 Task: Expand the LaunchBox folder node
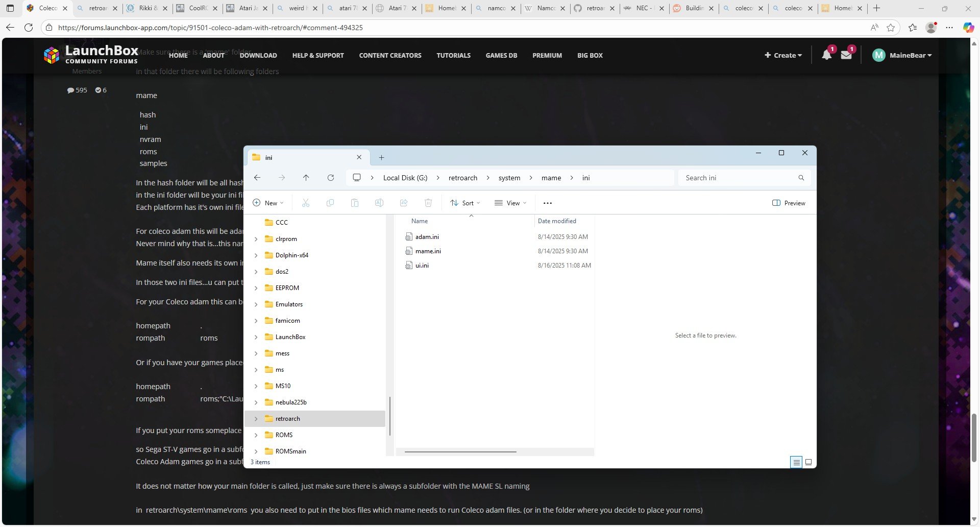click(x=256, y=337)
